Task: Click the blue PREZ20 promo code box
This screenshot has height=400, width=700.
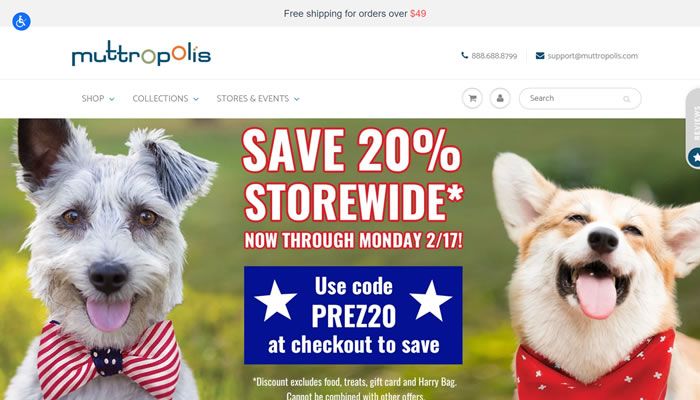Action: (x=353, y=315)
